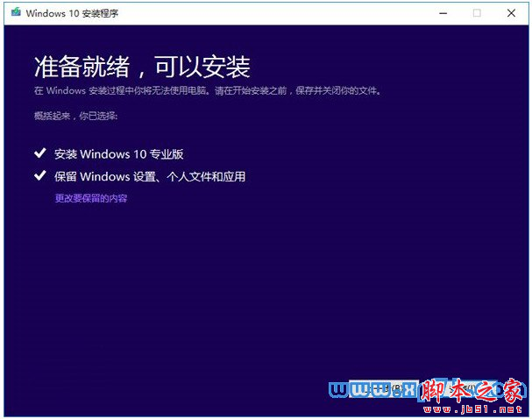
Task: Close the Windows 10 安装程序 window
Action: 511,13
